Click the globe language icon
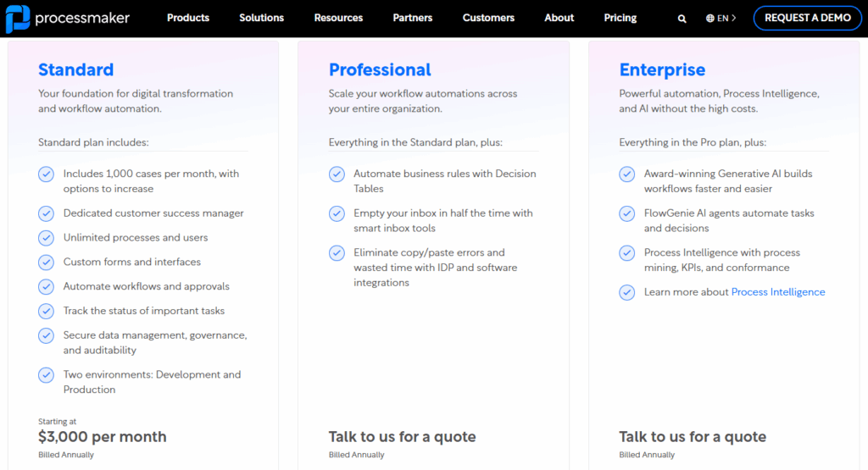This screenshot has height=470, width=868. point(709,19)
